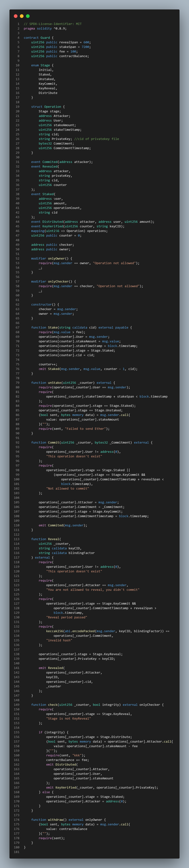
Task: Select the "Not allowed to commit" string
Action: (67, 489)
